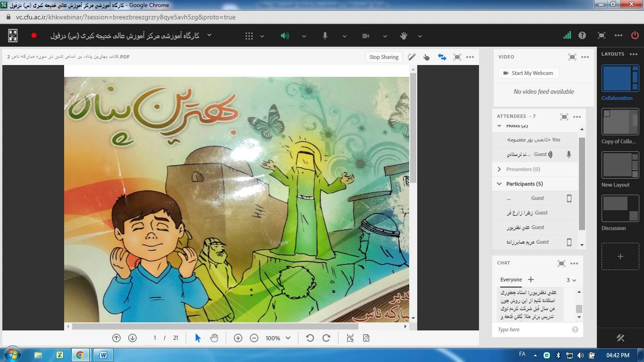
Task: Open the help question mark icon
Action: click(582, 35)
